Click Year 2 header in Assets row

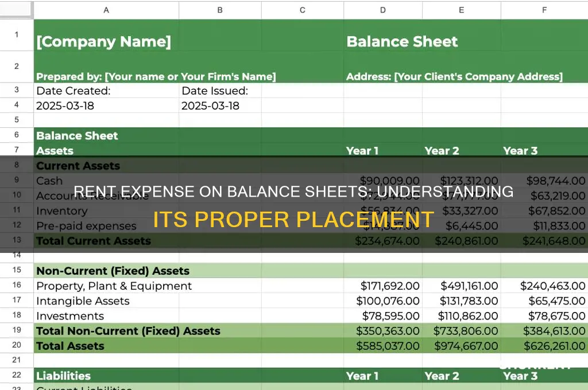point(442,151)
